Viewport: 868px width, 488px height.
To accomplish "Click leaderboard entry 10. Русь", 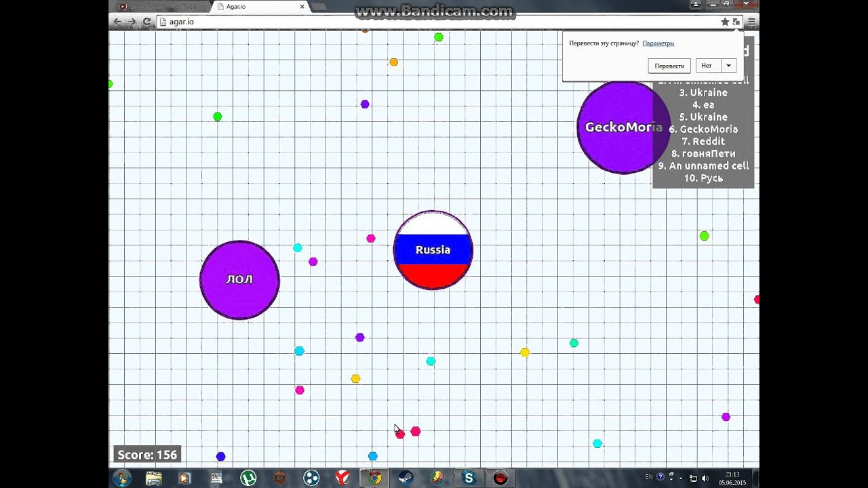I will point(703,178).
